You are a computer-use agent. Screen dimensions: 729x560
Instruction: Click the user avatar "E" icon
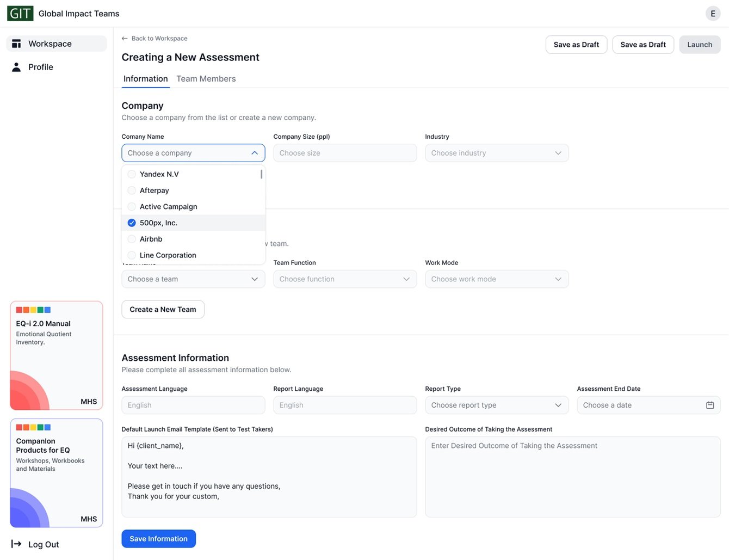(x=713, y=14)
